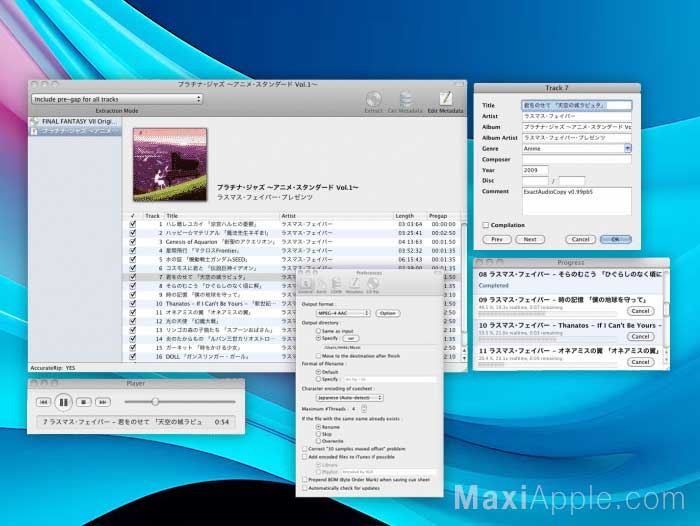Open Metadata tab in Preferences
The width and height of the screenshot is (700, 526).
[354, 286]
